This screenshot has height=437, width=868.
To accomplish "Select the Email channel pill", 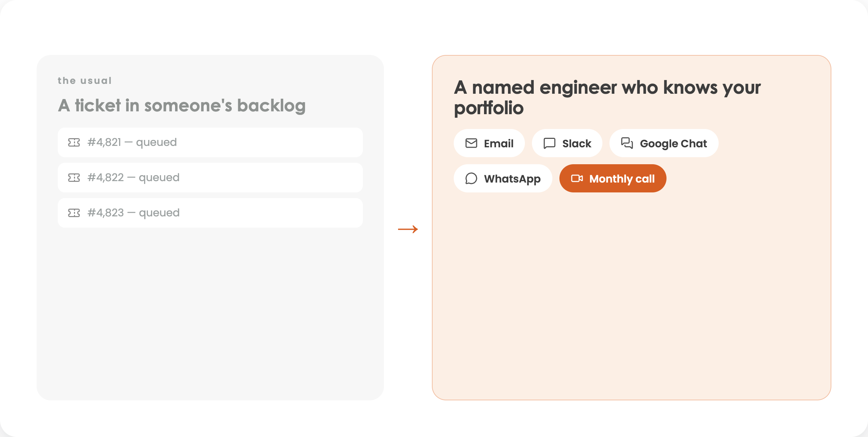I will click(489, 143).
